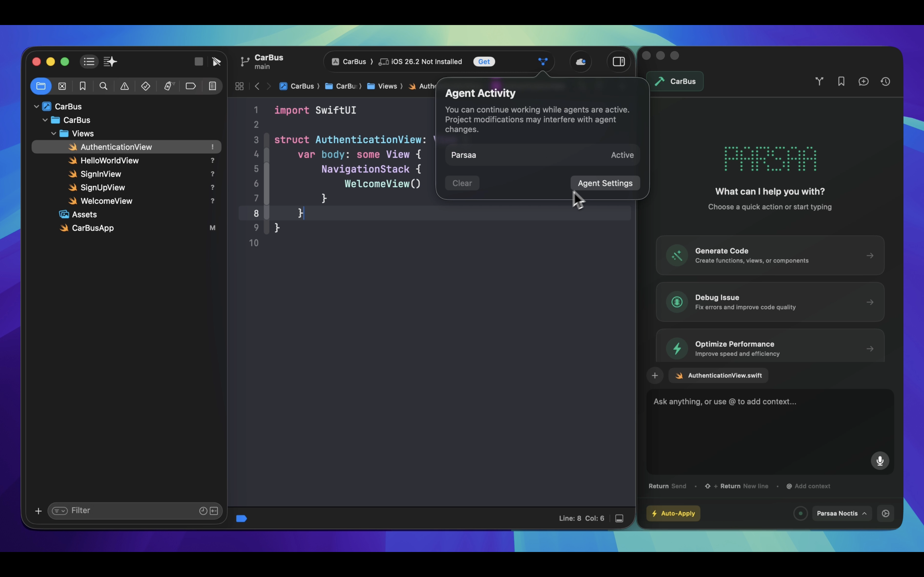Toggle the debug area at bottom right
Viewport: 924px width, 577px height.
point(619,518)
